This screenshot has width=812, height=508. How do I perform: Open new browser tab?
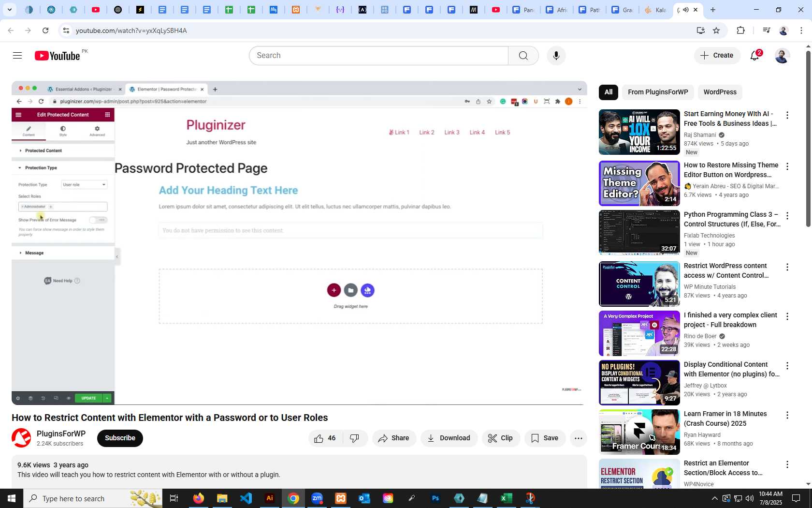coord(713,10)
